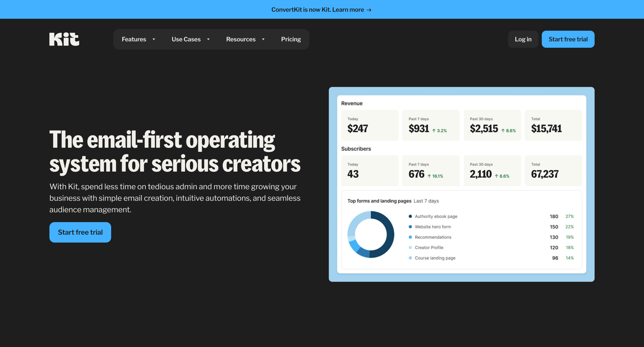Screen dimensions: 644x347
Task: Go to the Pricing page
Action: 291,39
